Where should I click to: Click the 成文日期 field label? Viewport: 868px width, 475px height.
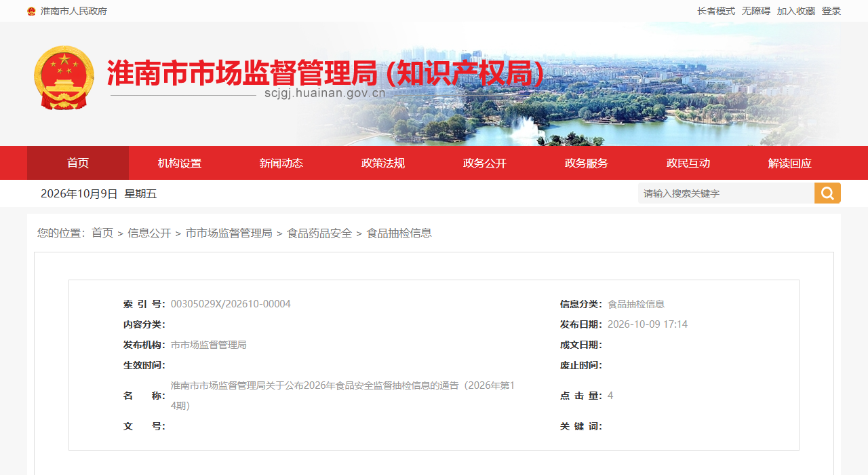[x=581, y=345]
